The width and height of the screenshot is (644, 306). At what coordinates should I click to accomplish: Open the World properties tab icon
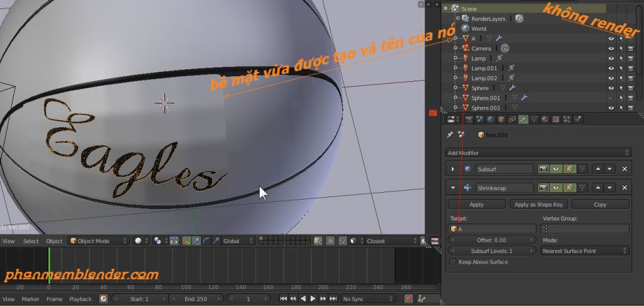point(490,120)
